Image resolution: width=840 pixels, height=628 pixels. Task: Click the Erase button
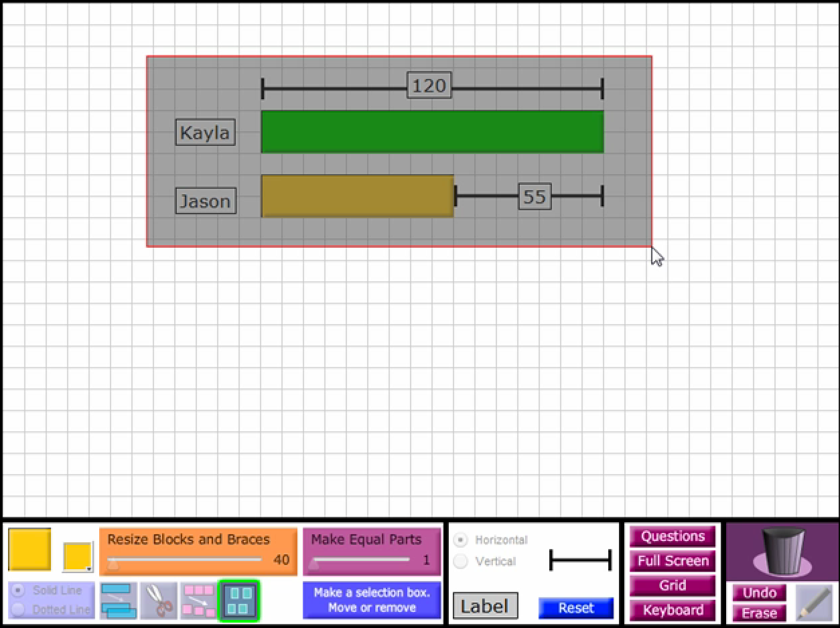click(x=759, y=613)
